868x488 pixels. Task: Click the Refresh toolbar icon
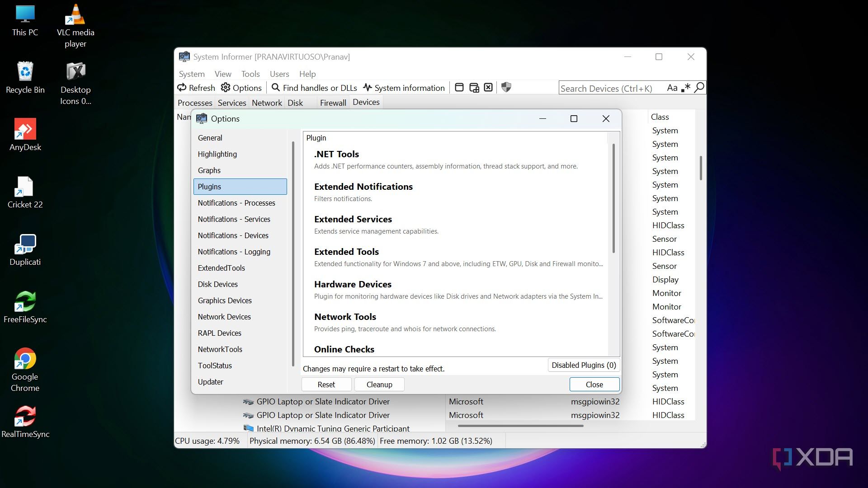coord(182,88)
